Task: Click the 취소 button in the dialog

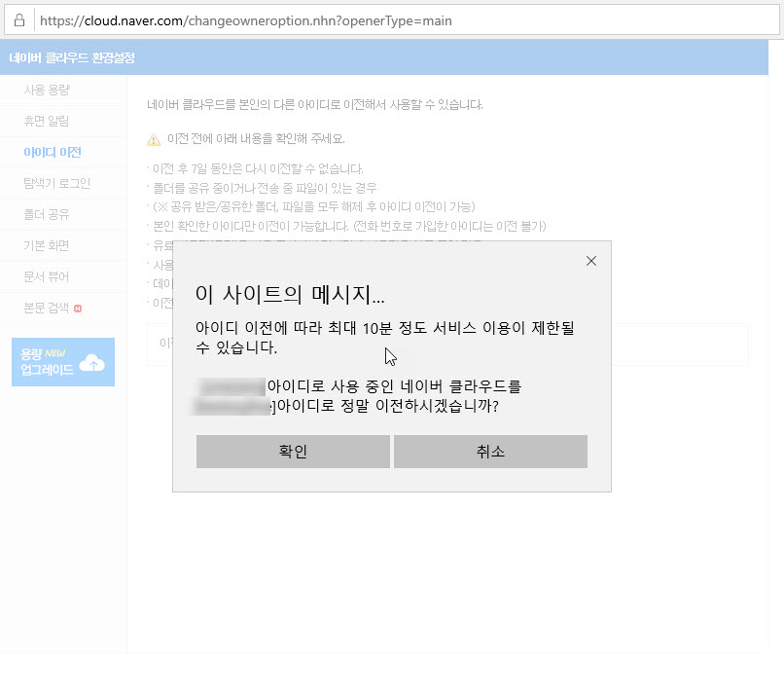Action: (x=490, y=452)
